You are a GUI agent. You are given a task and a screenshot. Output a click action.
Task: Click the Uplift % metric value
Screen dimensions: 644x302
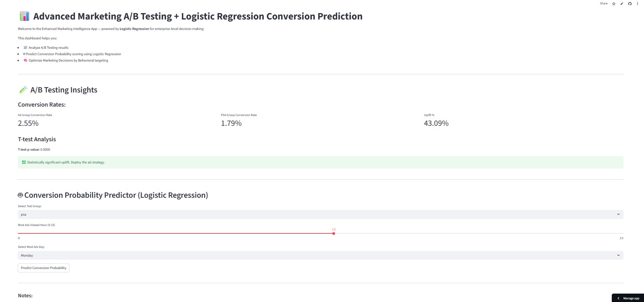436,123
